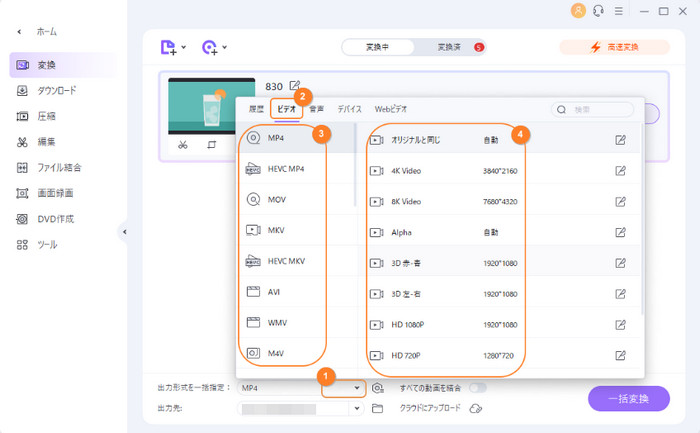Image resolution: width=700 pixels, height=433 pixels.
Task: Click the format search field
Action: tap(592, 109)
